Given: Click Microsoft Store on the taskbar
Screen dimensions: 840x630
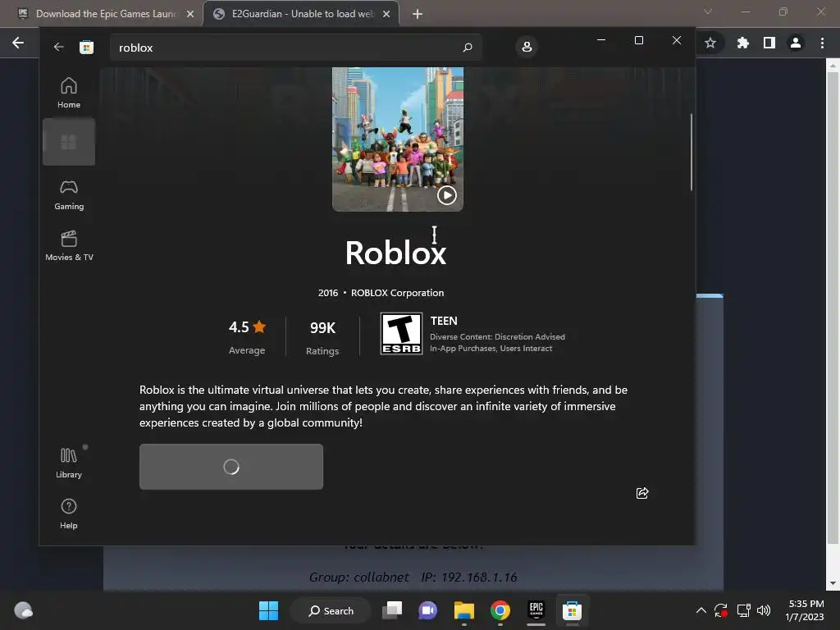Looking at the screenshot, I should click(572, 610).
